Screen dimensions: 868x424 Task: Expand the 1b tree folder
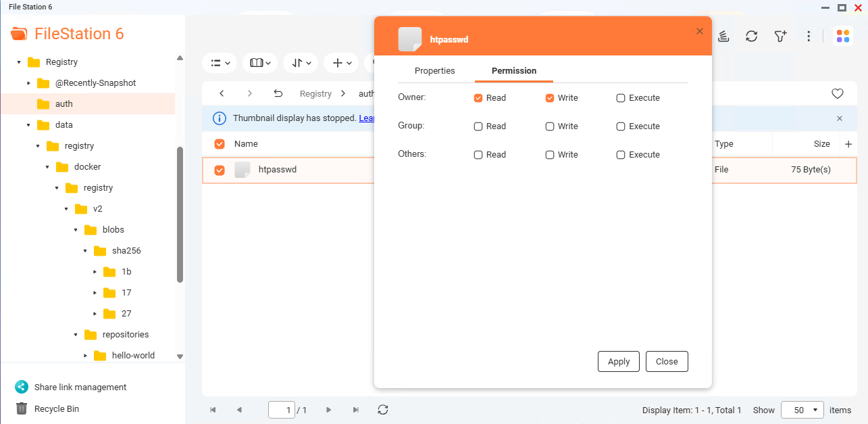tap(95, 272)
